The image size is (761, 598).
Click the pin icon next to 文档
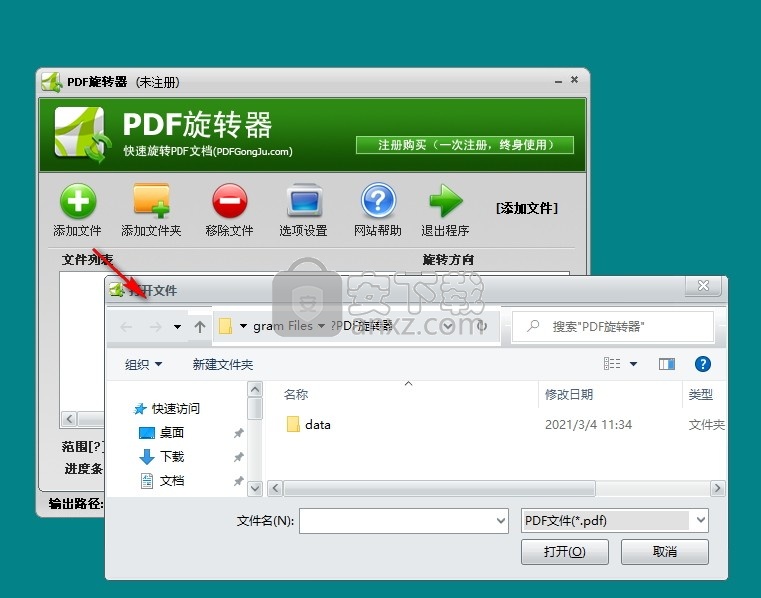(238, 481)
